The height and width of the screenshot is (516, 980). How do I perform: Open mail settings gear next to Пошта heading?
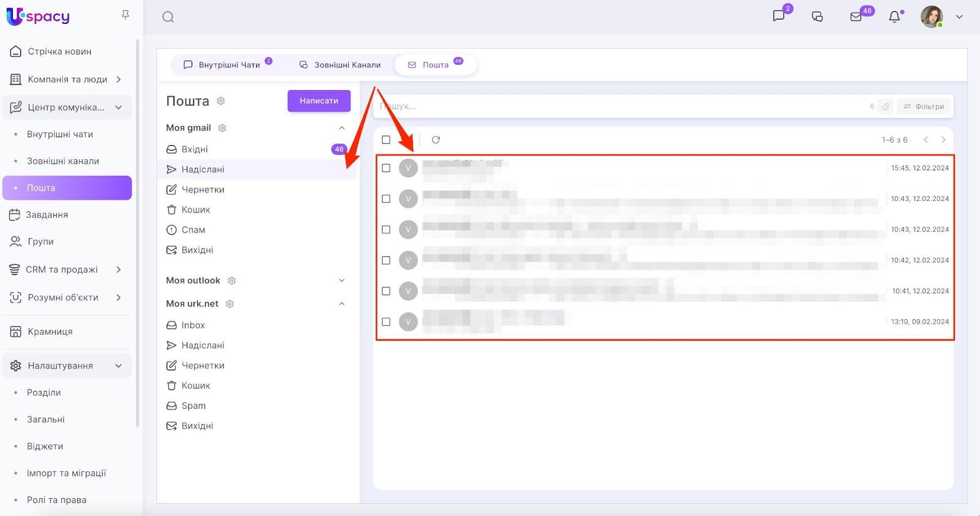[221, 101]
